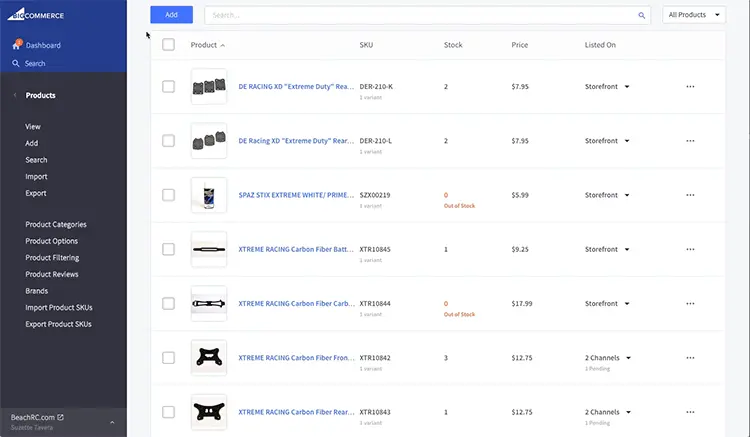Click the Listed On column header
This screenshot has width=750, height=437.
point(600,45)
